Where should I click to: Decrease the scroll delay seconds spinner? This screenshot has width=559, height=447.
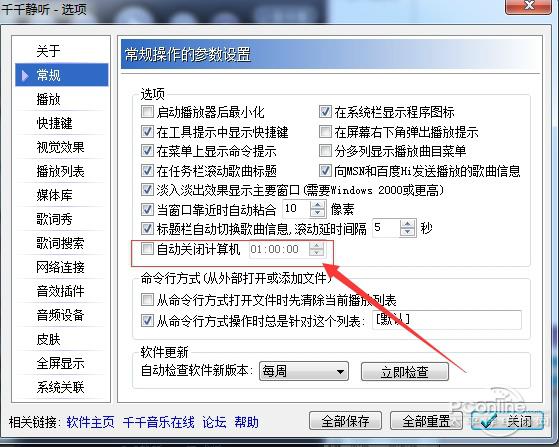pyautogui.click(x=407, y=232)
